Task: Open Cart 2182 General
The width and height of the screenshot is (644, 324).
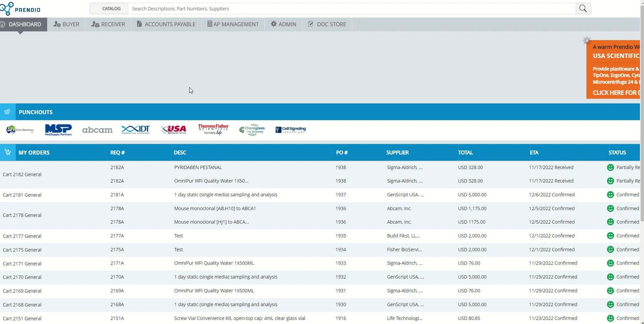Action: click(x=22, y=174)
